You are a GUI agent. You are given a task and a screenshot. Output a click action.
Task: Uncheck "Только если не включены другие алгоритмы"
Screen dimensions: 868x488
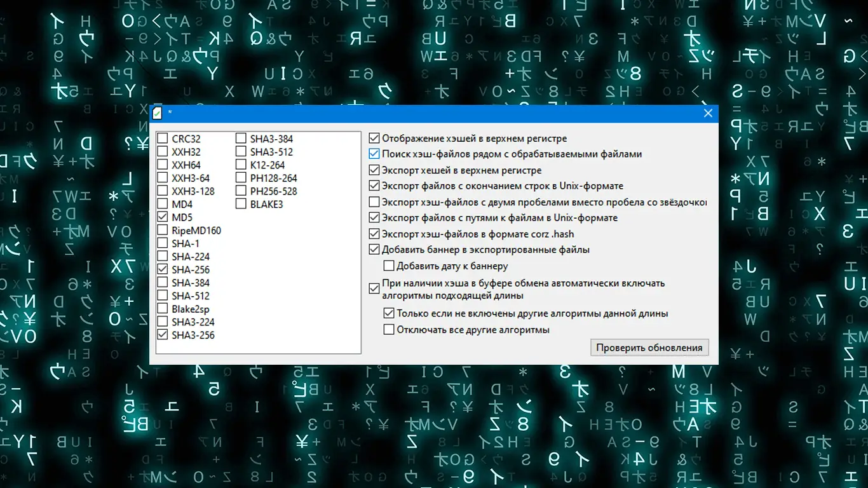389,313
